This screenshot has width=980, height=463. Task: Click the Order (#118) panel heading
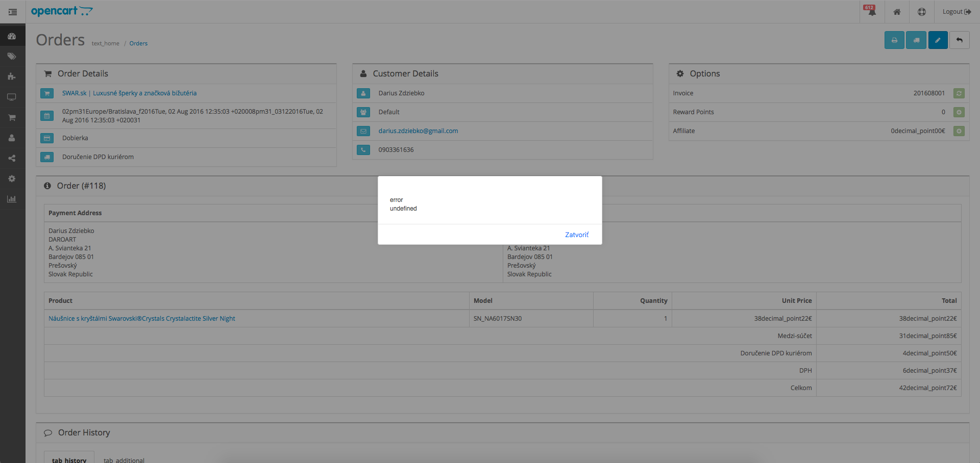click(x=81, y=186)
